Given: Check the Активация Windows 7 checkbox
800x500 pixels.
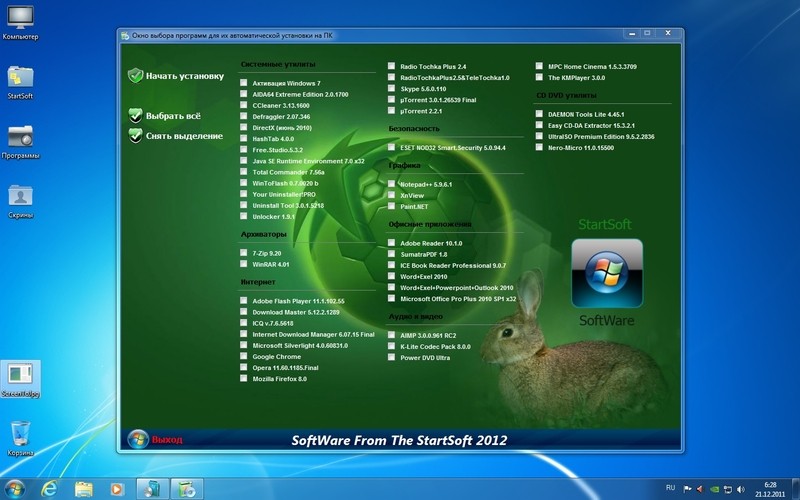Looking at the screenshot, I should click(x=243, y=83).
